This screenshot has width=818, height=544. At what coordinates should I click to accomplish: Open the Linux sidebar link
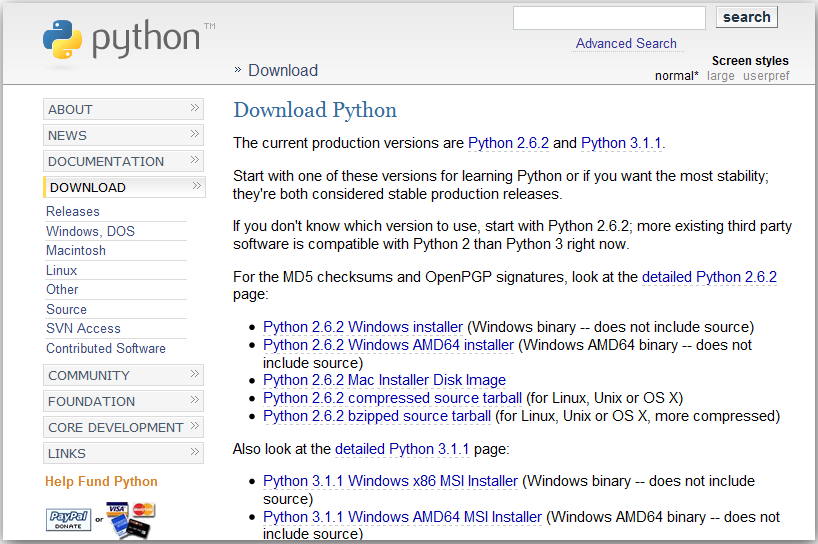pos(62,270)
